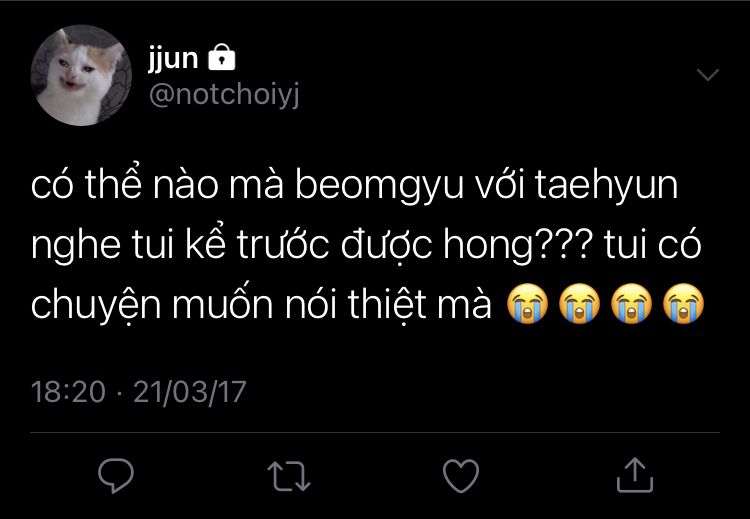Click the word 'chuyện' in tweet body

pos(96,306)
